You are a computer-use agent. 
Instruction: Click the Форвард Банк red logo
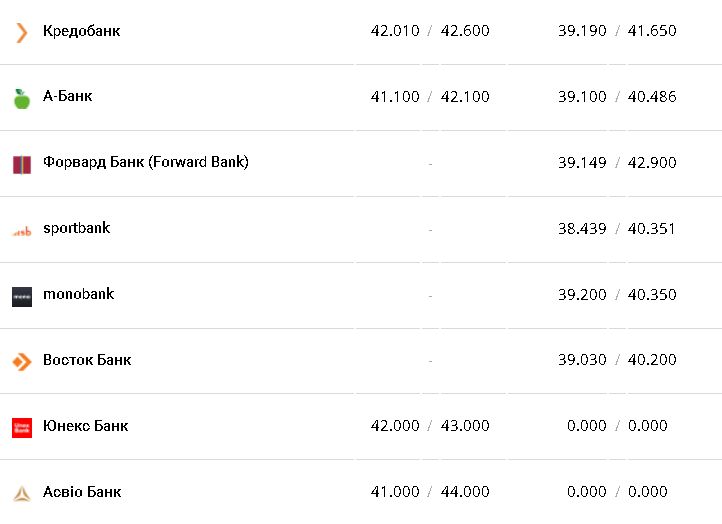pyautogui.click(x=22, y=164)
